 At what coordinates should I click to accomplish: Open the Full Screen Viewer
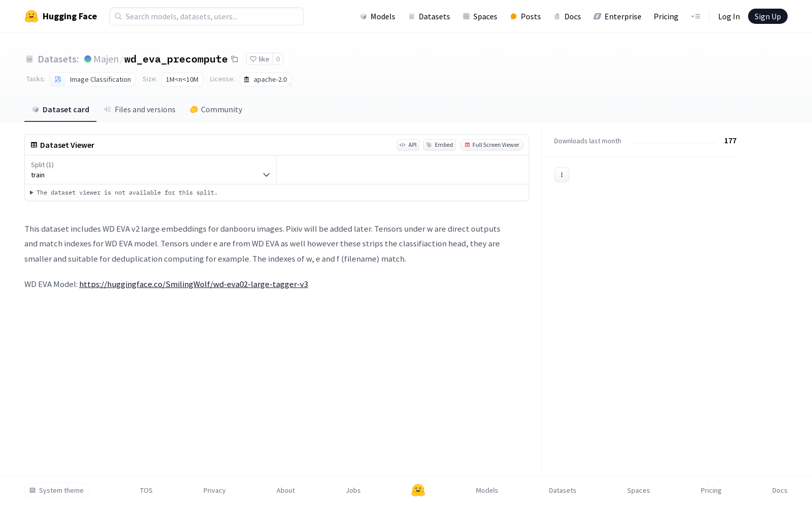[492, 145]
